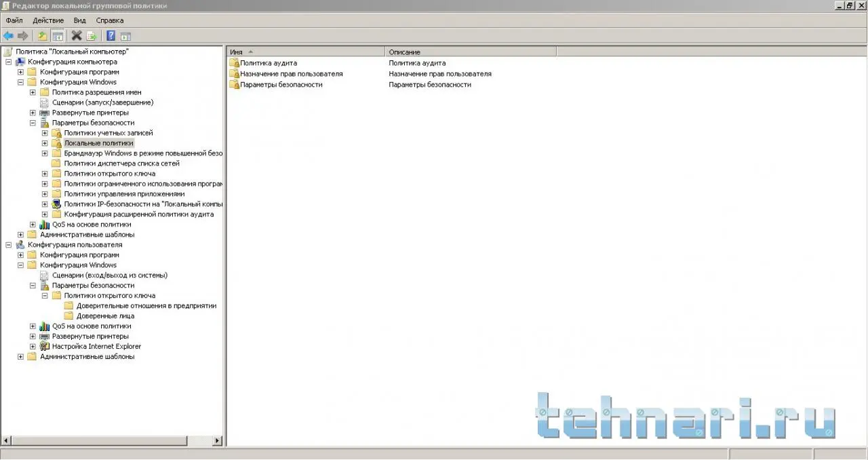Select "Назначение прав пользователя" name in list

tap(292, 74)
